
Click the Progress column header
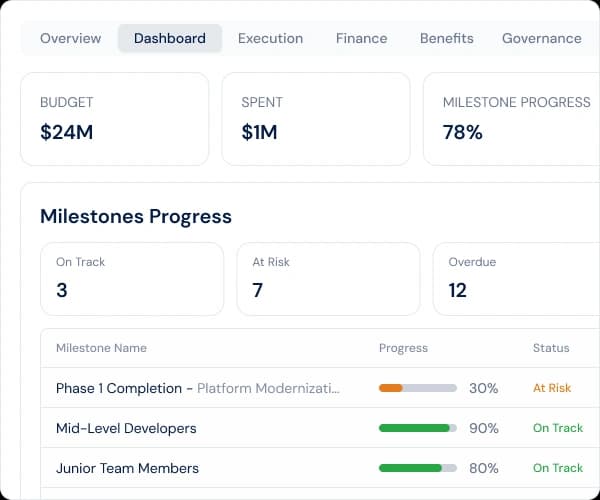click(x=403, y=348)
